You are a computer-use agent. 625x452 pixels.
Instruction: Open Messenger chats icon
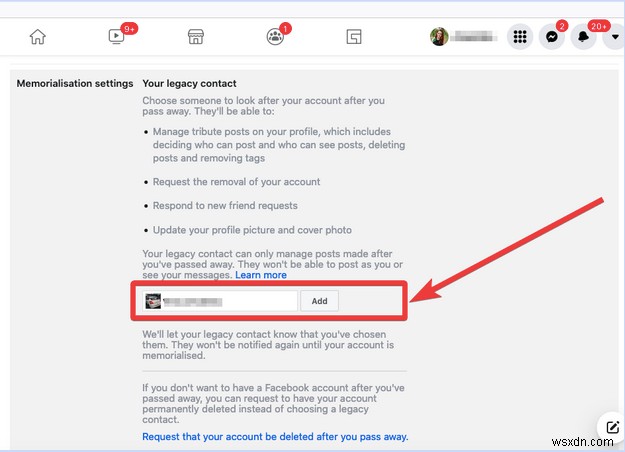552,37
